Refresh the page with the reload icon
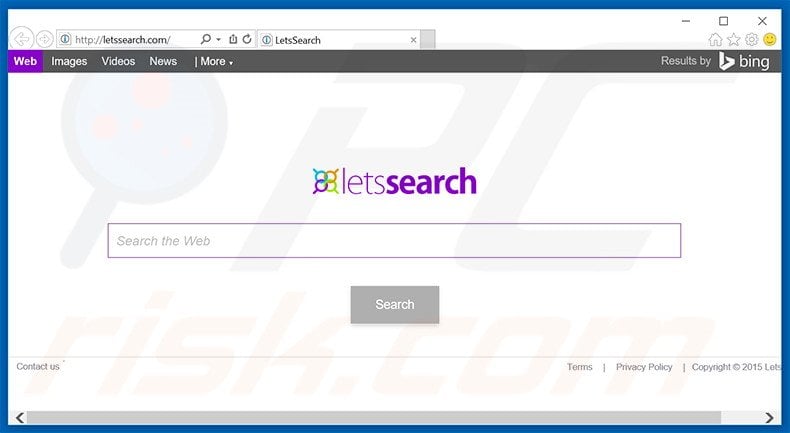The image size is (790, 433). (247, 39)
